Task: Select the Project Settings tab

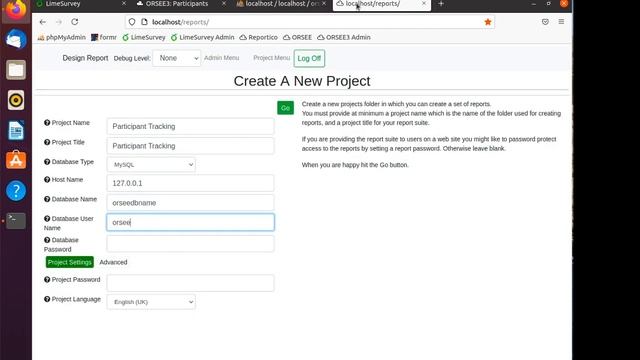Action: [x=70, y=262]
